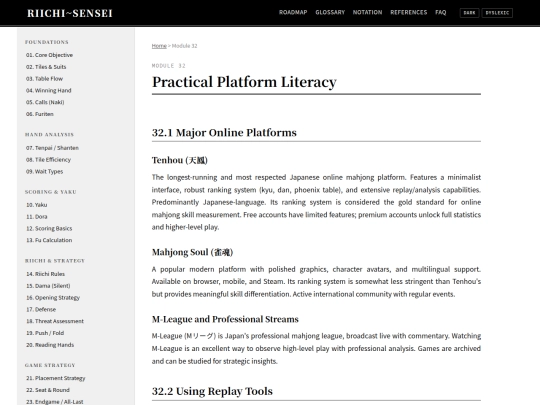
Task: Click M-League and Professional Streams subheading
Action: (225, 319)
